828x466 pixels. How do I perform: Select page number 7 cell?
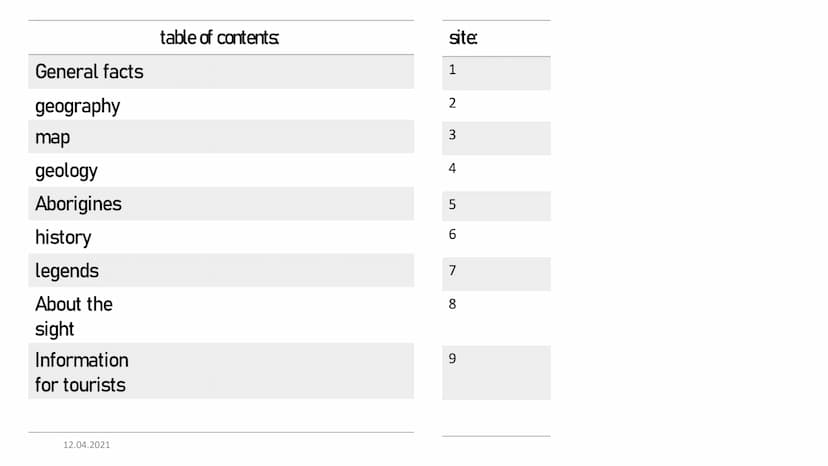[496, 274]
